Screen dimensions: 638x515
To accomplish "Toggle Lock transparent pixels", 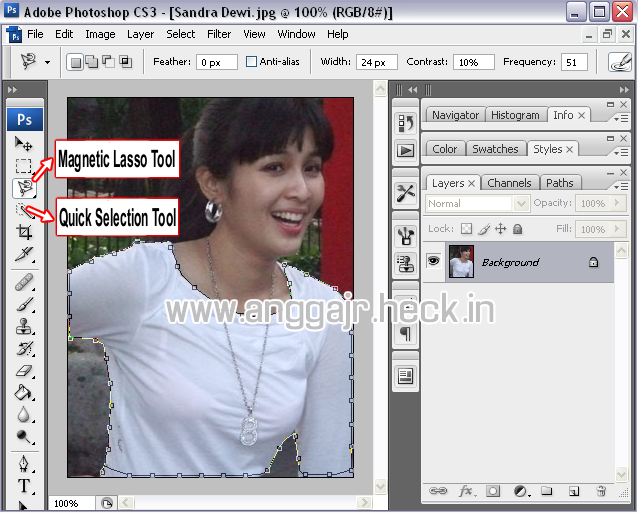I will coord(466,229).
